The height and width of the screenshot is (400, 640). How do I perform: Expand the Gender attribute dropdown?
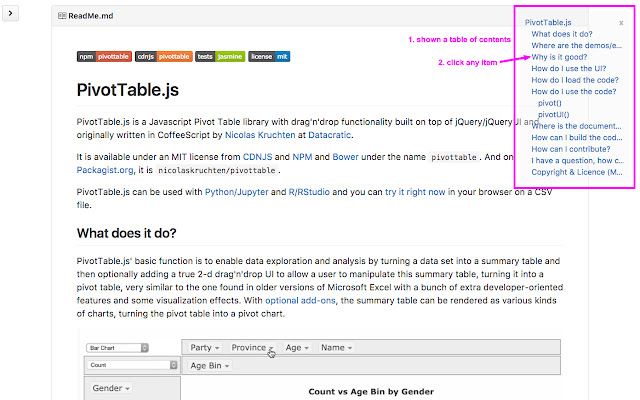[111, 388]
